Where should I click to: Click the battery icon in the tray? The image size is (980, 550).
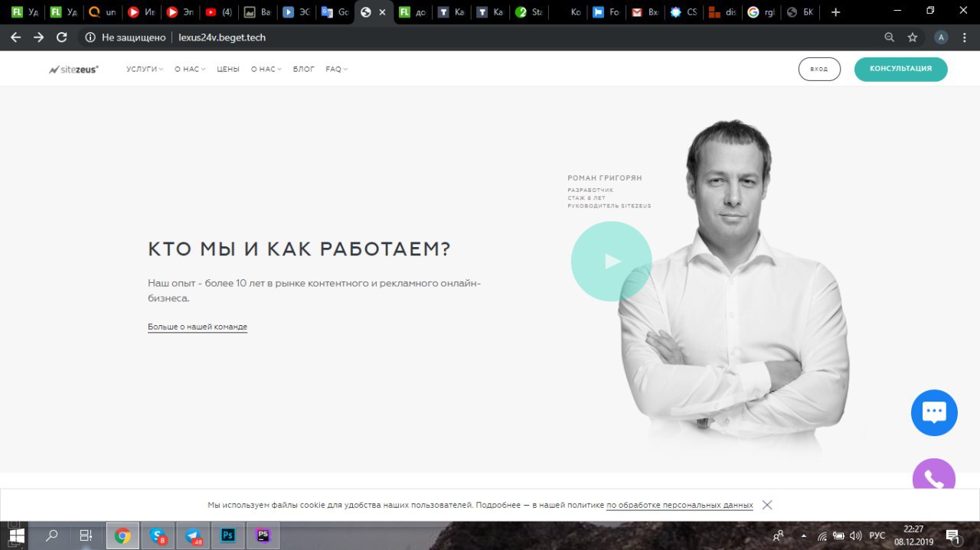tap(838, 535)
